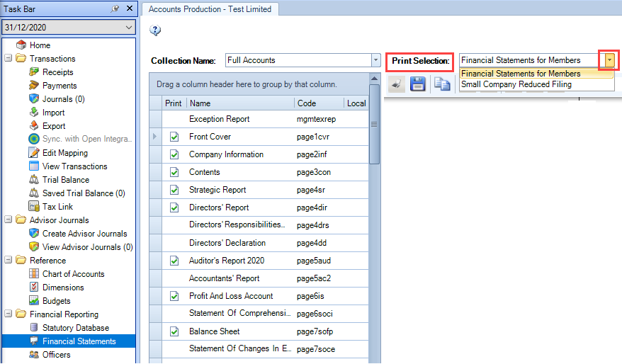Uncheck the Profit And Loss Account checkbox
This screenshot has width=622, height=364.
174,296
